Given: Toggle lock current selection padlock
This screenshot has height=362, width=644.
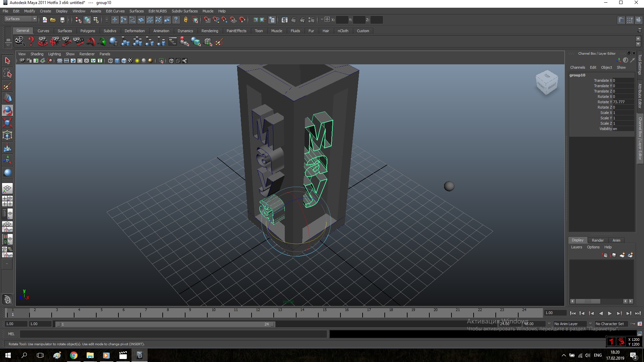Looking at the screenshot, I should pyautogui.click(x=185, y=20).
